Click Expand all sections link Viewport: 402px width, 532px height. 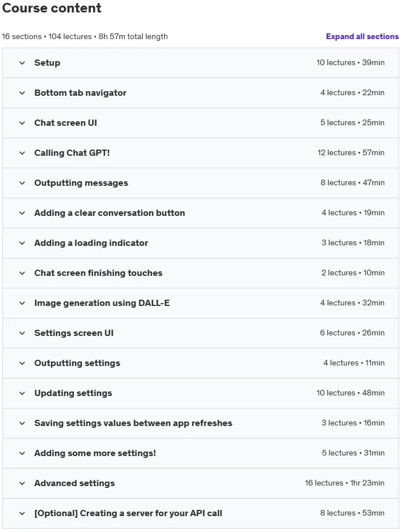362,36
